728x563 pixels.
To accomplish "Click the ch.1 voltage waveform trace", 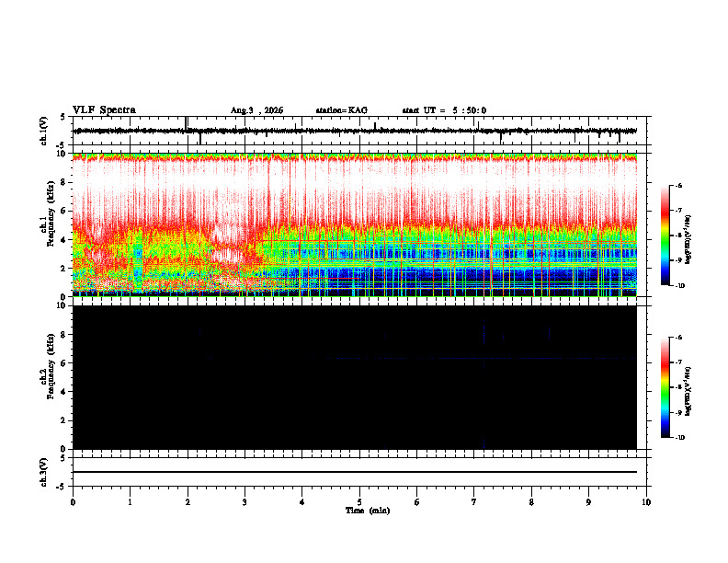I will tap(355, 131).
